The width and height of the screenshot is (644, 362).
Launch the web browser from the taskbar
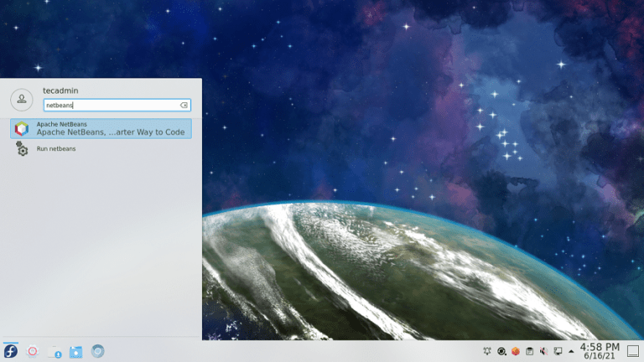click(x=98, y=351)
